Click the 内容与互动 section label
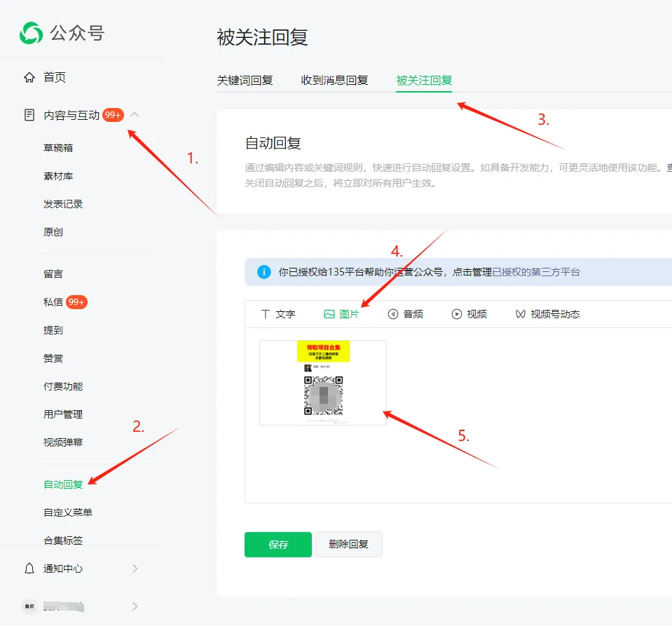672x626 pixels. point(71,115)
